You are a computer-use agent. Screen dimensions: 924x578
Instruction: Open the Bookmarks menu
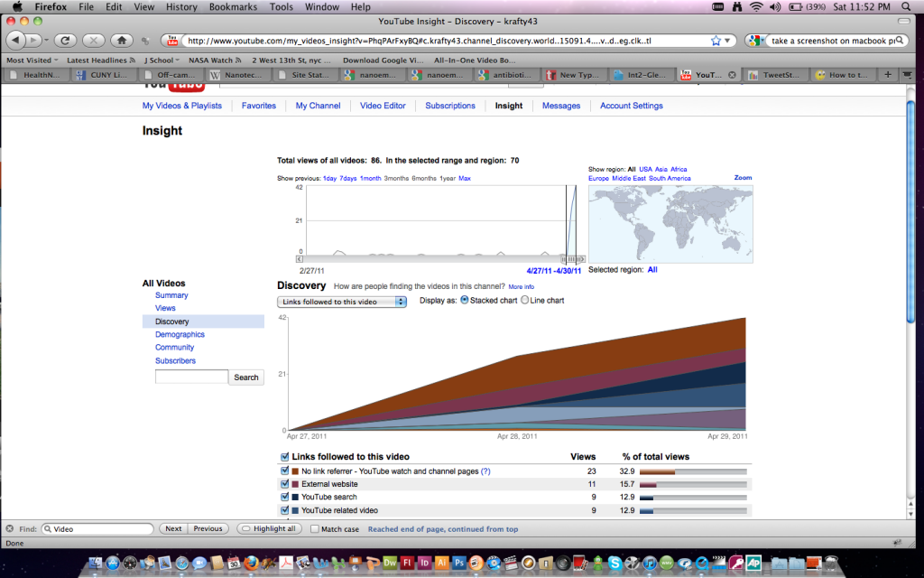click(x=233, y=6)
